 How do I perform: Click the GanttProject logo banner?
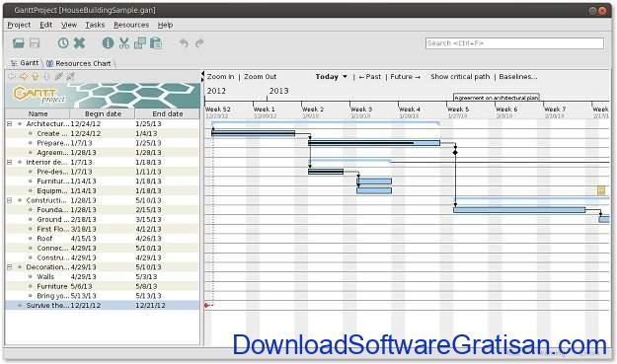tap(103, 95)
